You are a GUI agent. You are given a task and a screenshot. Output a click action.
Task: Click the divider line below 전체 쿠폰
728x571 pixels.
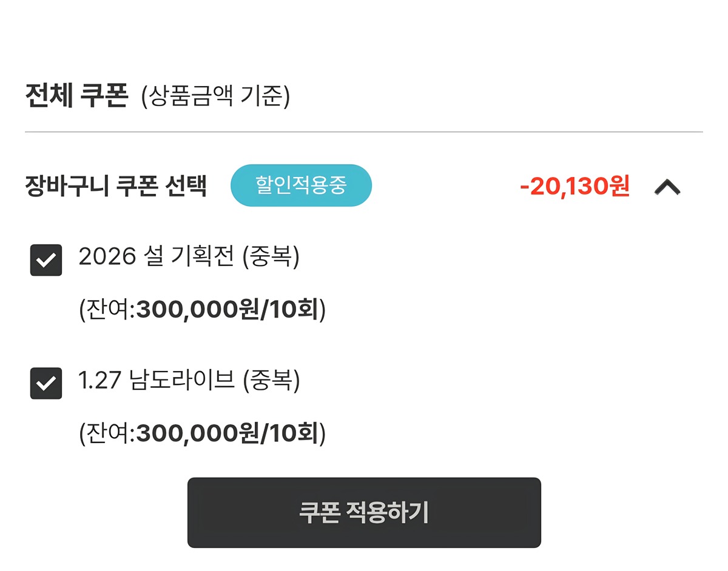point(364,132)
